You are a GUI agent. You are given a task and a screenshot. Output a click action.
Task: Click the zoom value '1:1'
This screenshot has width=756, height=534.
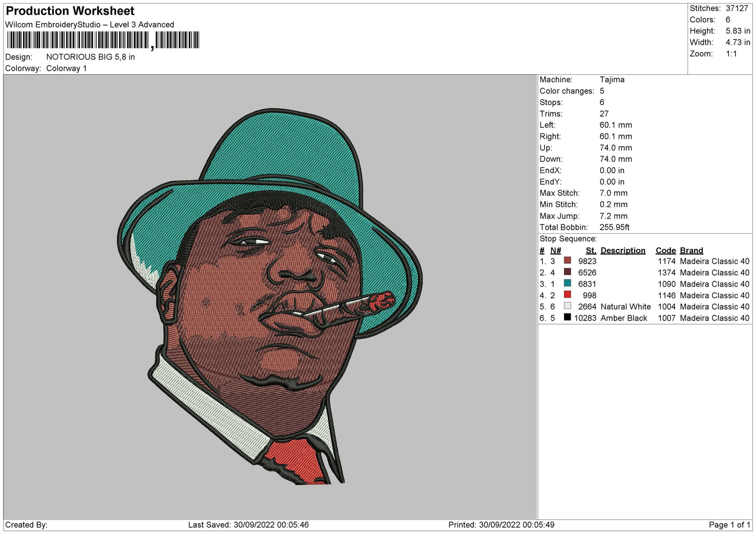pyautogui.click(x=731, y=54)
